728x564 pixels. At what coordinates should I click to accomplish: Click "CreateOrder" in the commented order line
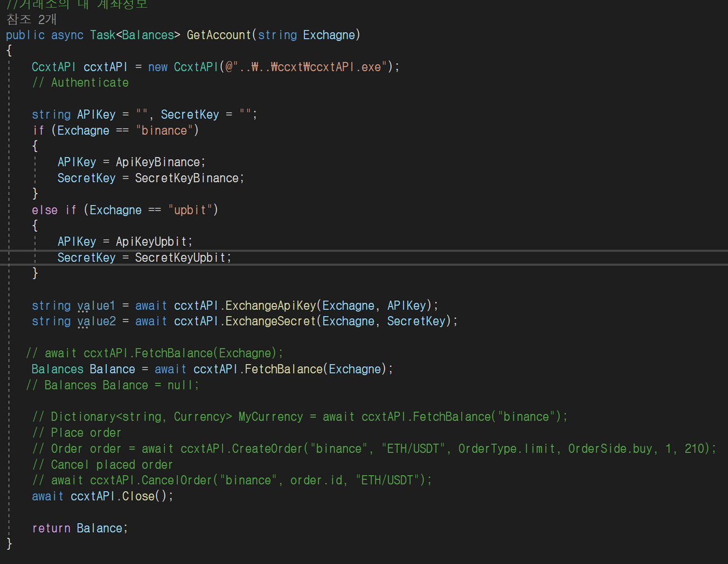(x=267, y=449)
